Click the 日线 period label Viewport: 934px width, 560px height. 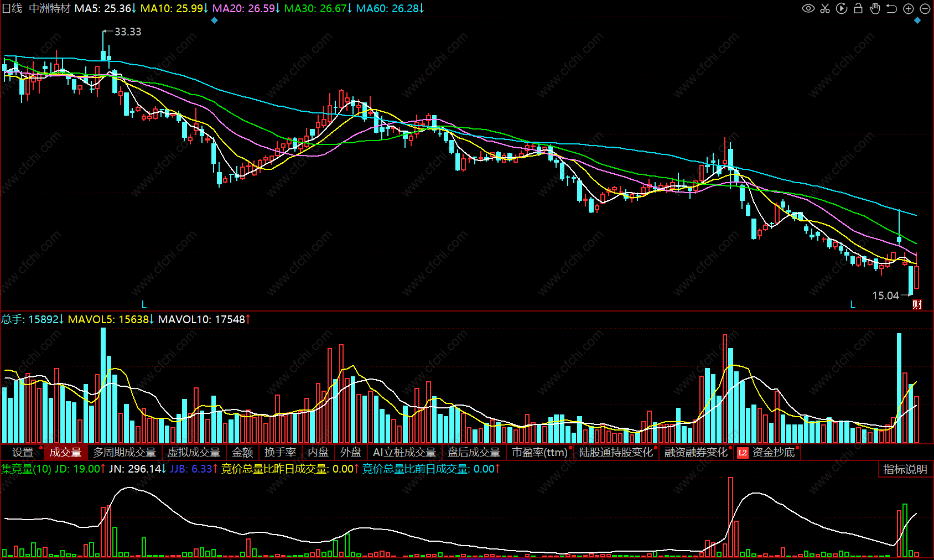12,8
